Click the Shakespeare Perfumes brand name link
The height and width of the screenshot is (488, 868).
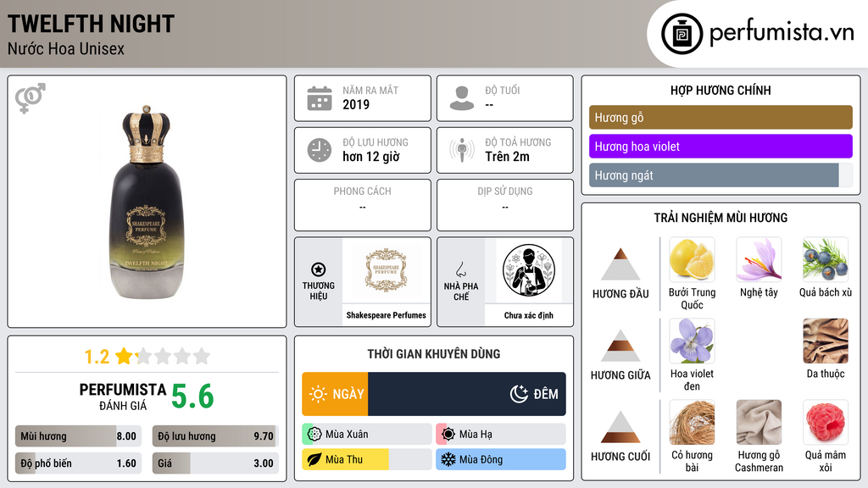pyautogui.click(x=386, y=315)
